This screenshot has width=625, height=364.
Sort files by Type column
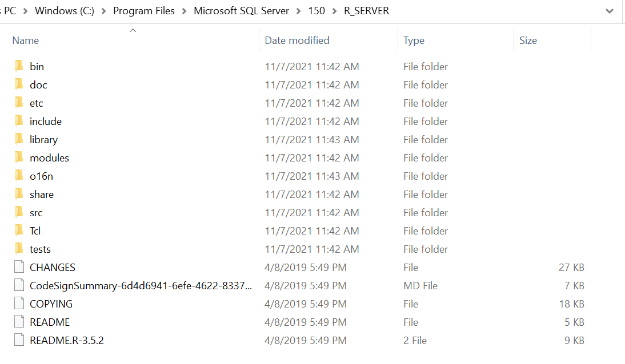click(414, 41)
